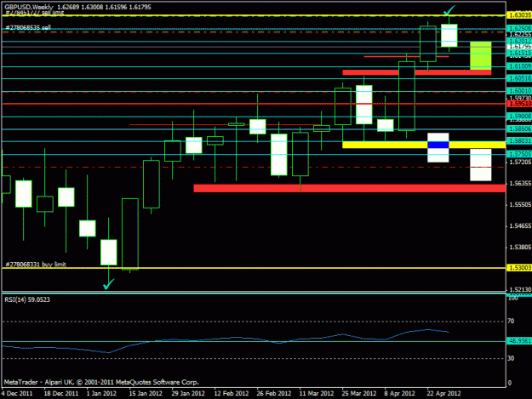Select the check mark below the January low
This screenshot has width=532, height=399.
point(109,284)
